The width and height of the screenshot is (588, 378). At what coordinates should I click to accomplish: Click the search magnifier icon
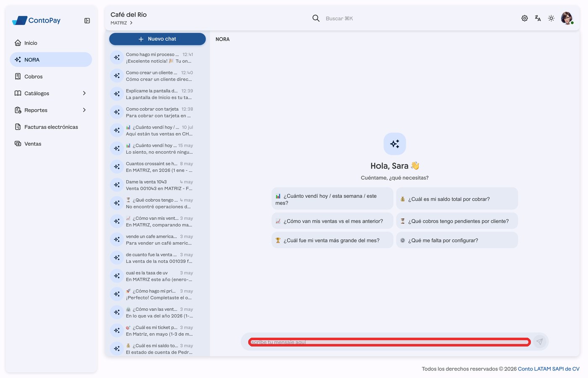click(316, 18)
